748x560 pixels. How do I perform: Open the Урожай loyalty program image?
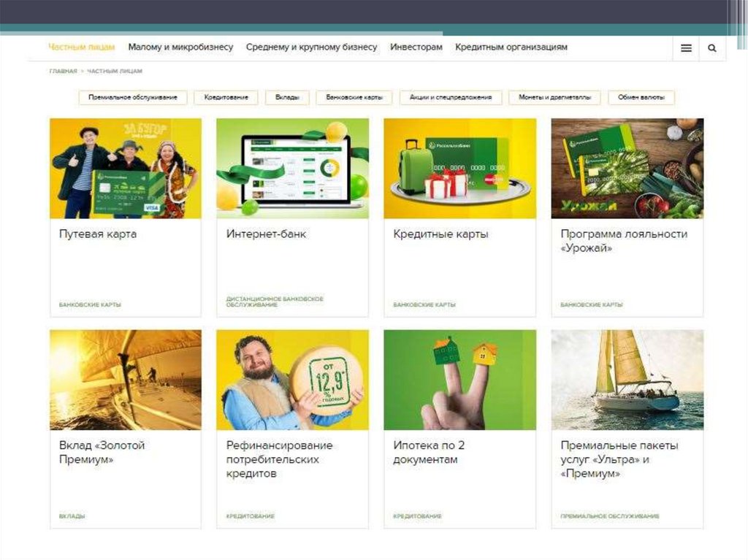point(627,169)
